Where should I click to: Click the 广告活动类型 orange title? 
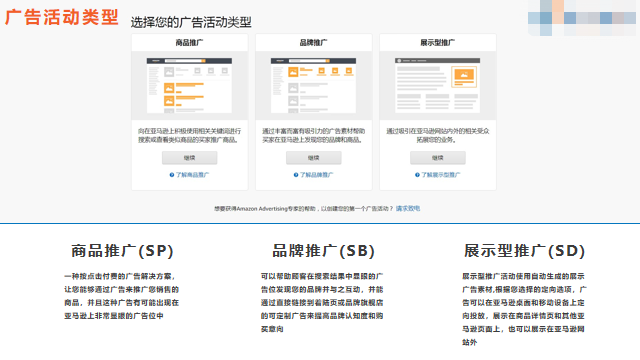click(x=62, y=18)
